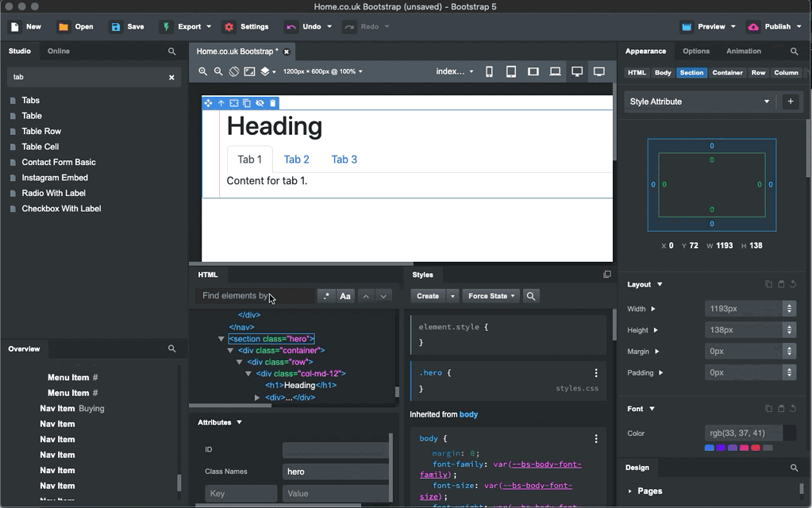Click the plus icon beside Style Attribute

(x=791, y=102)
